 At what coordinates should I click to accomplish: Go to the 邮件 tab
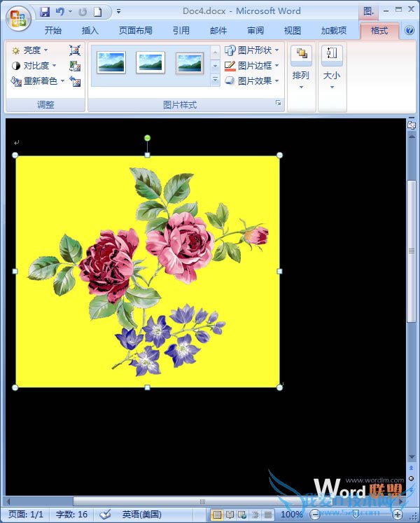(x=218, y=31)
